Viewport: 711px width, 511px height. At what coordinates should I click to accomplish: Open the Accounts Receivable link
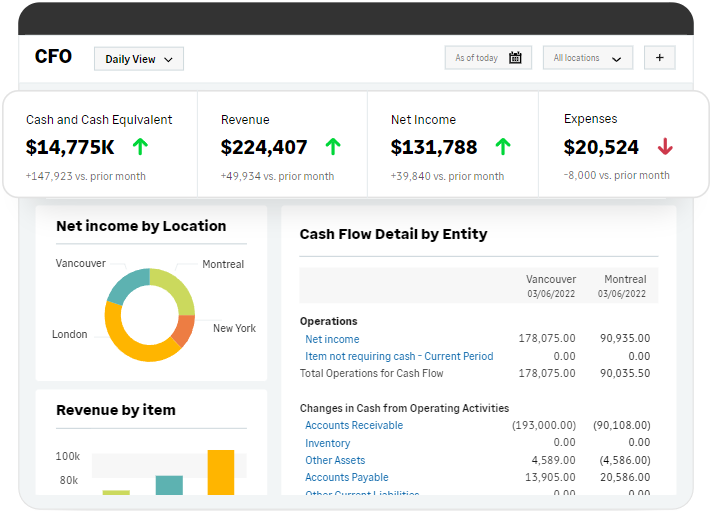[354, 425]
